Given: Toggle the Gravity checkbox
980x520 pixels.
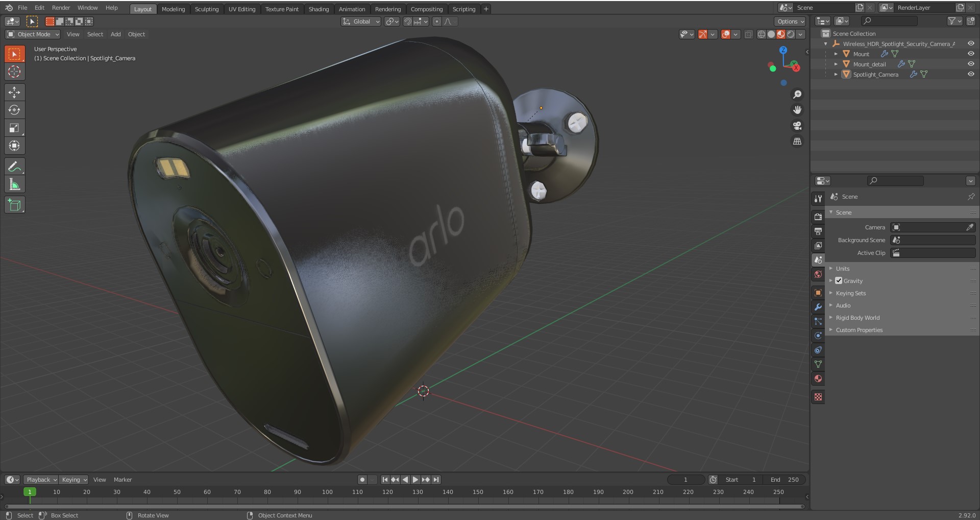Looking at the screenshot, I should (839, 280).
